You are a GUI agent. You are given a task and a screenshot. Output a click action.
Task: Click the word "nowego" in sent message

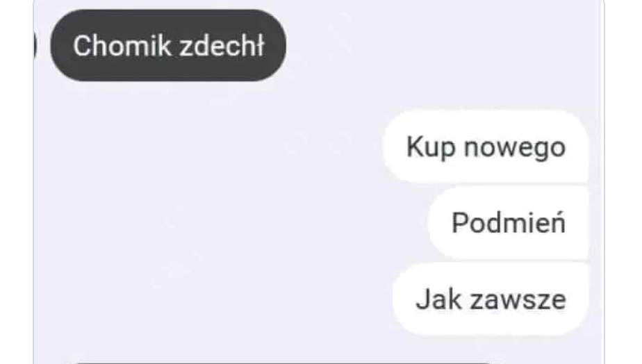point(515,148)
